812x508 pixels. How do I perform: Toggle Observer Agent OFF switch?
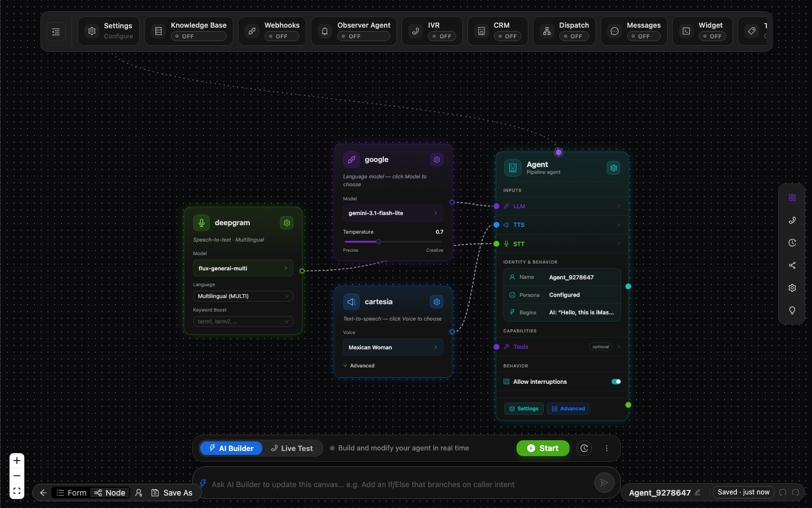[364, 36]
